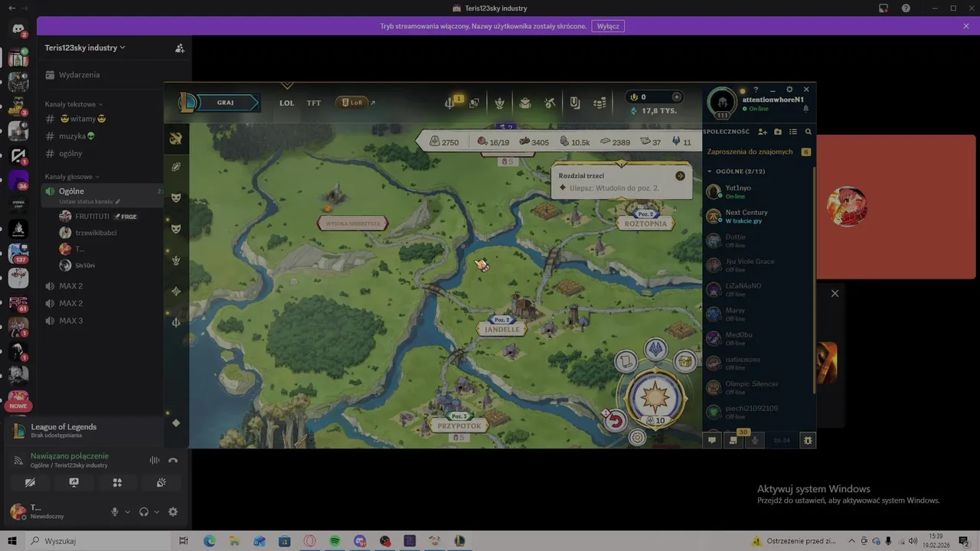Click the sun compass end-turn button
Image resolution: width=980 pixels, height=551 pixels.
click(655, 398)
